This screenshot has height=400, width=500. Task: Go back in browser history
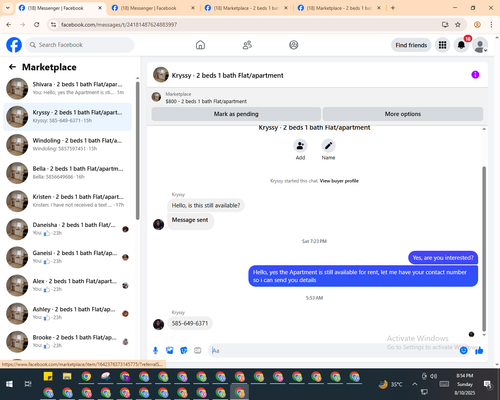click(x=9, y=24)
